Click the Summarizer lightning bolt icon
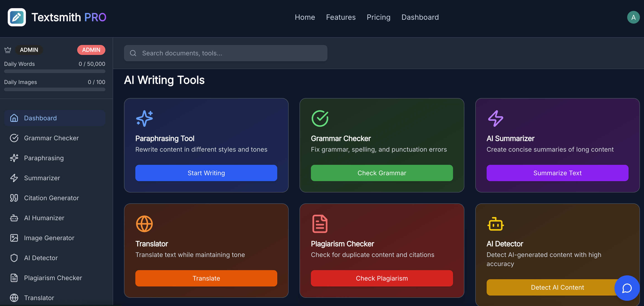This screenshot has height=306, width=644. 14,178
